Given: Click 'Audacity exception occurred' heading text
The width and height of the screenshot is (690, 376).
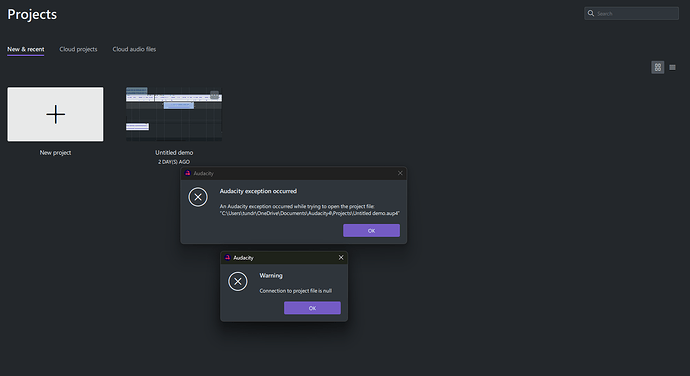Looking at the screenshot, I should click(x=258, y=191).
